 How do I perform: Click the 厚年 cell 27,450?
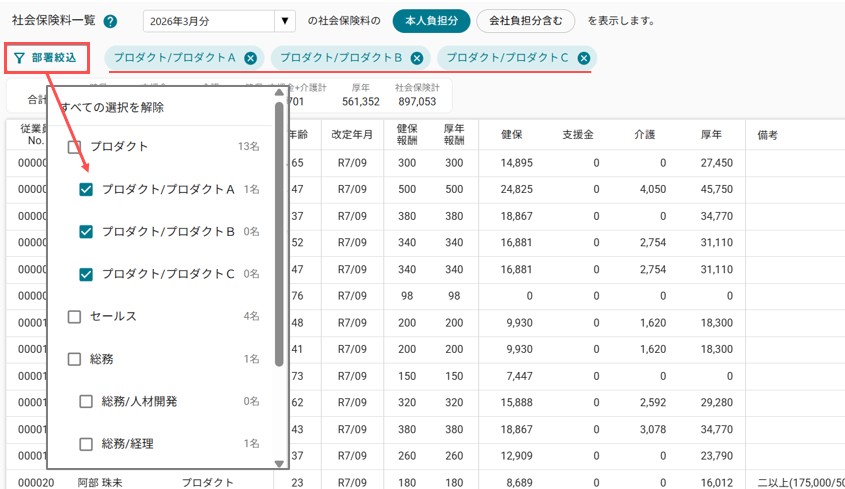click(x=717, y=163)
